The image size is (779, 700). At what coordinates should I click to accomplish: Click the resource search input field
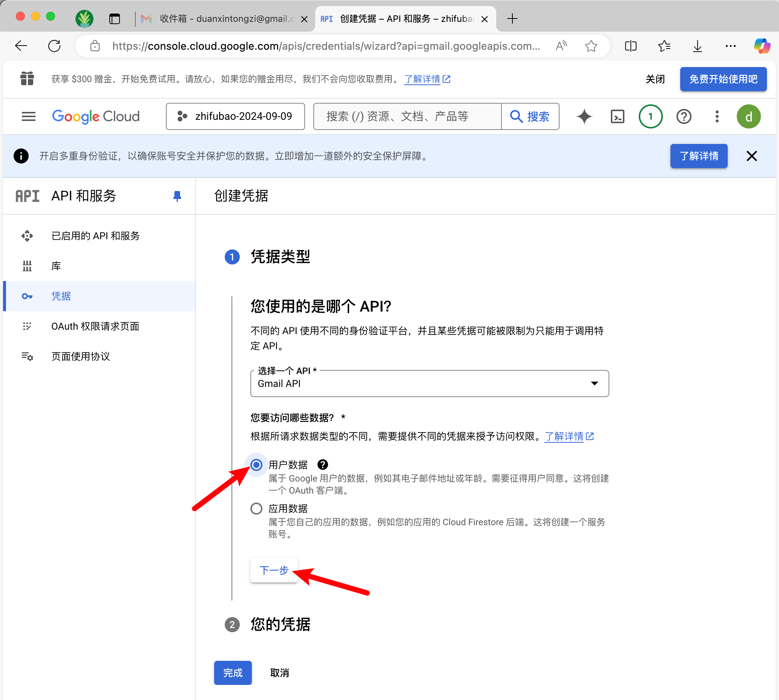click(x=407, y=116)
